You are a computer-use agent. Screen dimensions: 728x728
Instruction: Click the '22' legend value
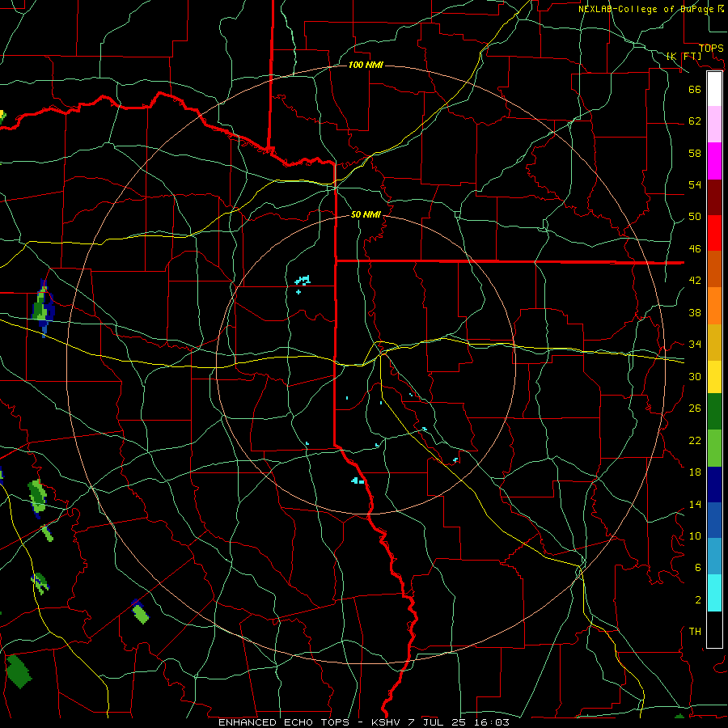coord(695,440)
